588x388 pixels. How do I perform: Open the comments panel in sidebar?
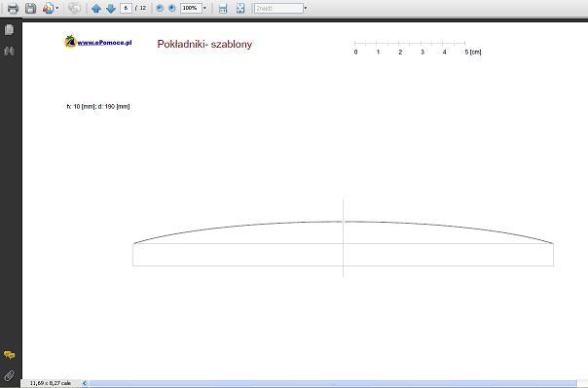coord(9,355)
